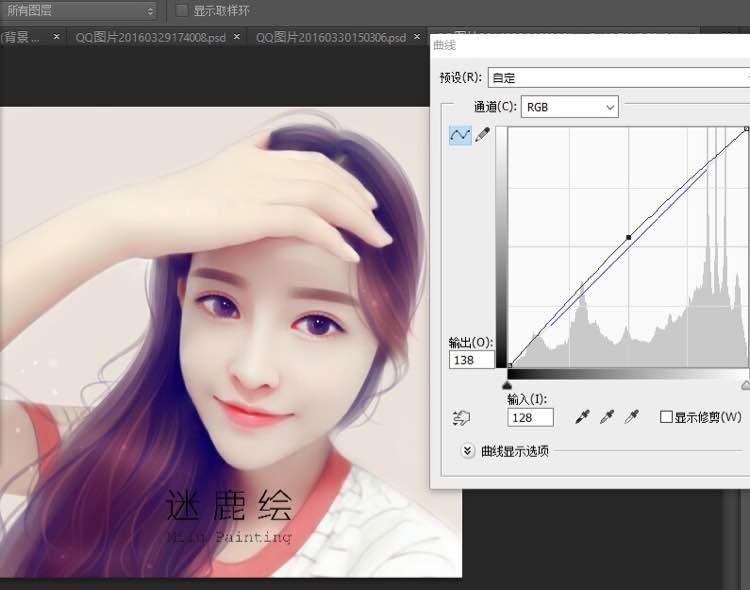
Task: Click the 输出 output value field
Action: click(x=471, y=359)
